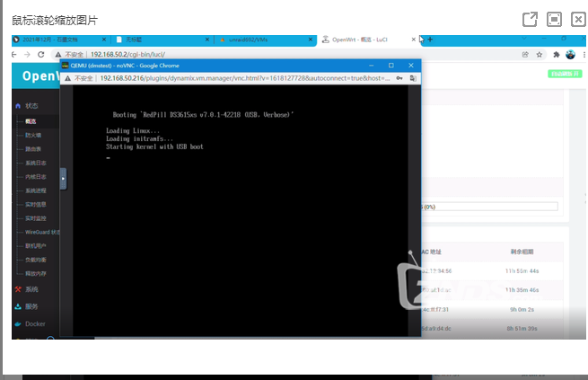Click the VNC favicon in QEMU title bar
588x380 pixels.
coord(66,66)
